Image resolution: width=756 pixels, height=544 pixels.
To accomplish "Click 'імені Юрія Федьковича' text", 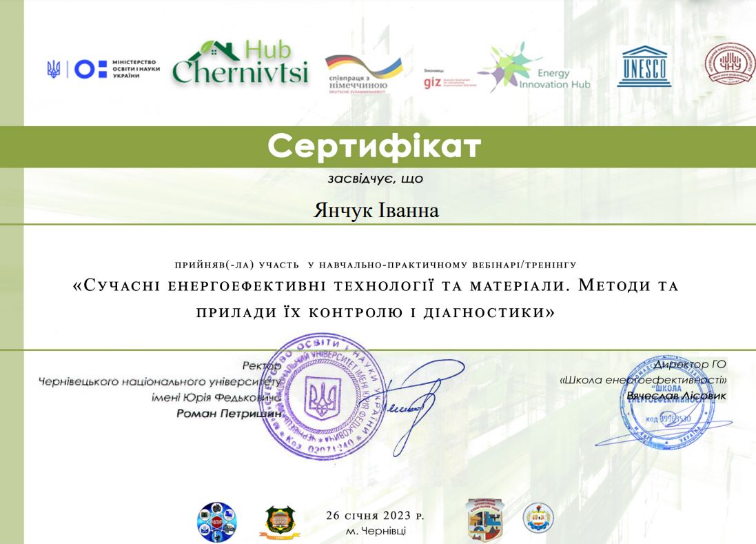I will click(216, 398).
